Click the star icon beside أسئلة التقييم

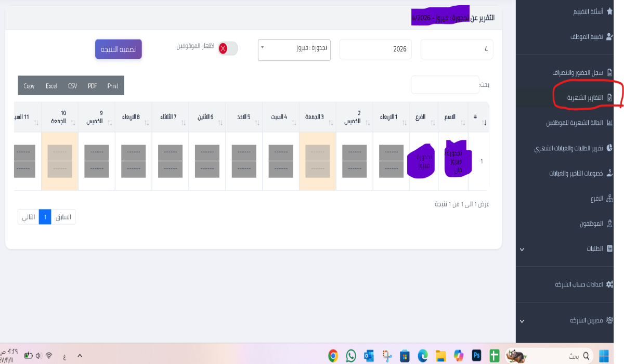click(610, 10)
